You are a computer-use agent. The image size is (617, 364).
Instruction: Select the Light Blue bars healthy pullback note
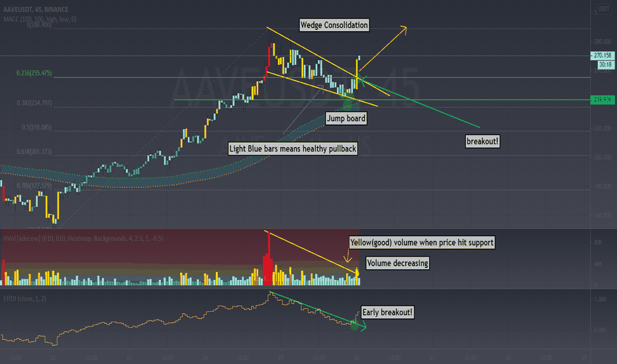[x=293, y=149]
